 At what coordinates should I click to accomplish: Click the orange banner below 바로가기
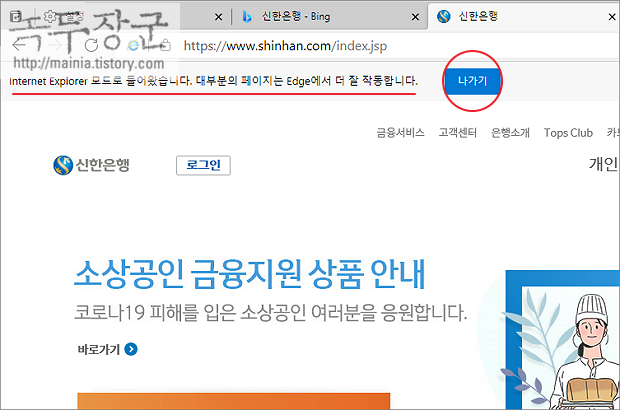coord(234,401)
